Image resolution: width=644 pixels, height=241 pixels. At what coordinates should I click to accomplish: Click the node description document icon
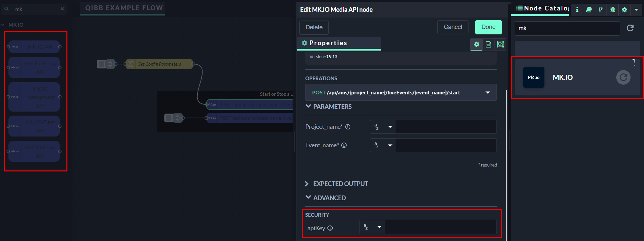(488, 44)
